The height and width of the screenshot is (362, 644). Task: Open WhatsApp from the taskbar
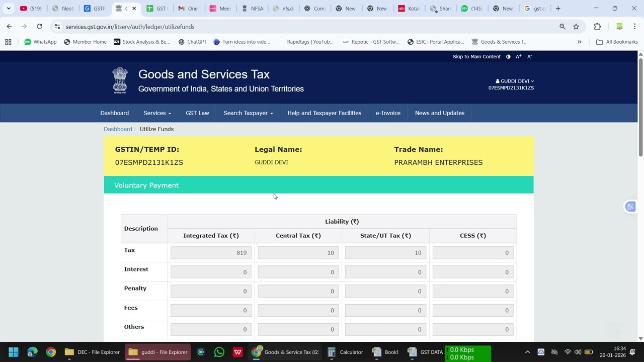tap(219, 352)
